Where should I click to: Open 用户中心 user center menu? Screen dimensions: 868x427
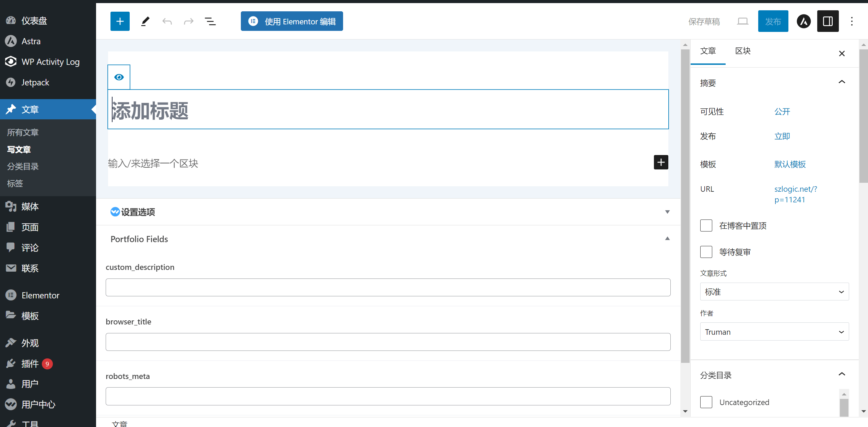coord(48,404)
